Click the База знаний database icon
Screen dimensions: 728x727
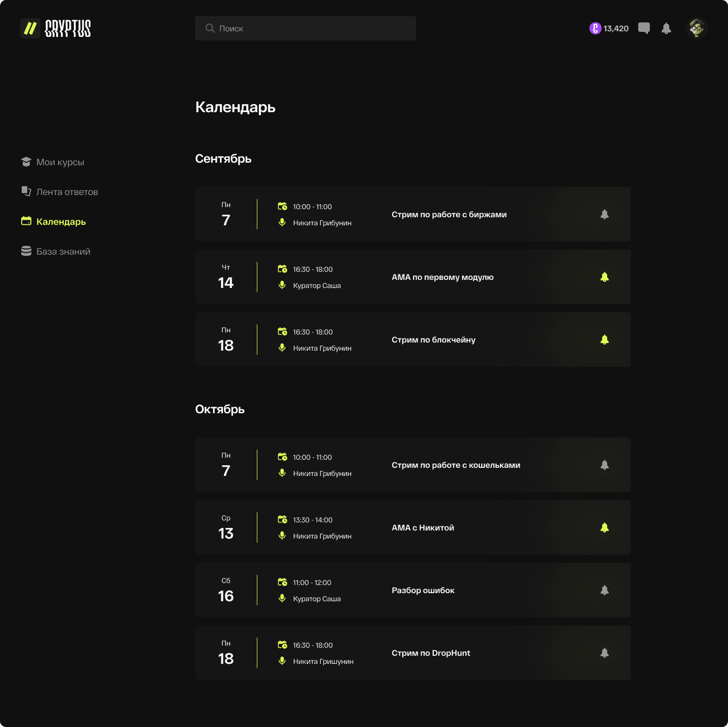tap(26, 251)
